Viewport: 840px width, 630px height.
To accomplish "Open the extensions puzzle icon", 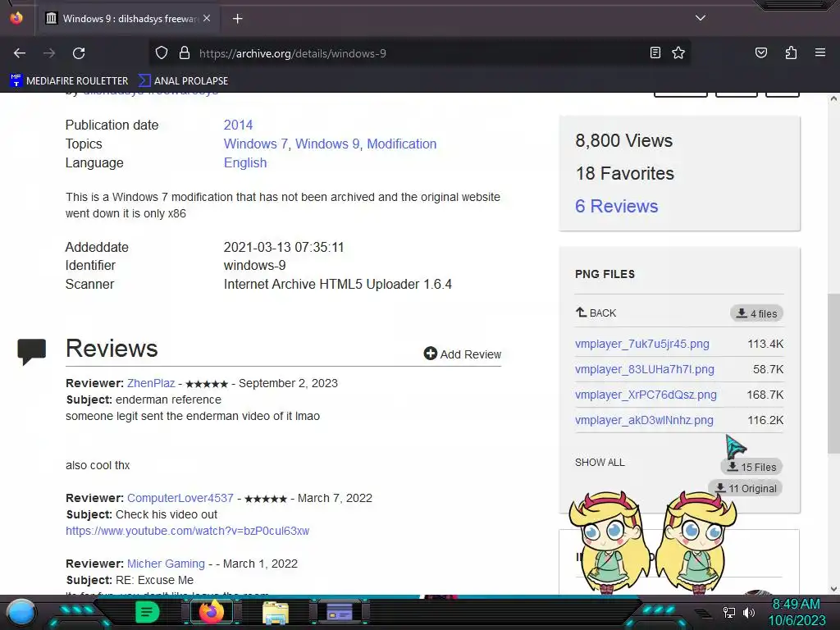I will coord(791,52).
